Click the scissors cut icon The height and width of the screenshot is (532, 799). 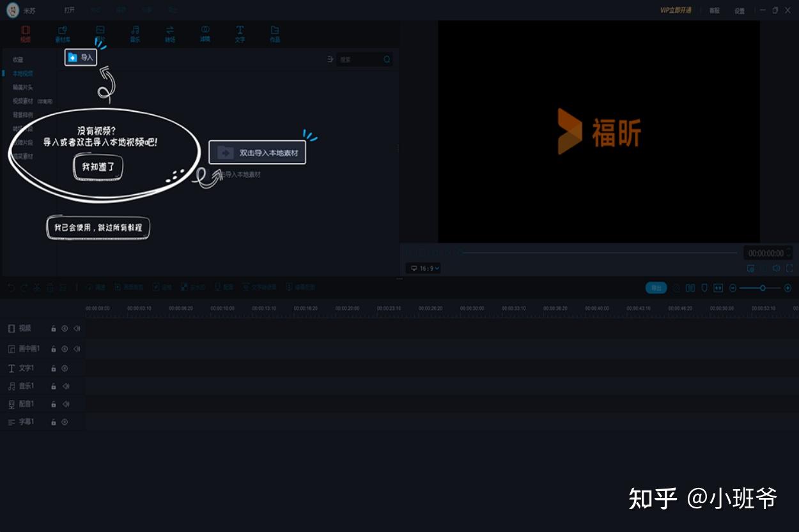[37, 288]
